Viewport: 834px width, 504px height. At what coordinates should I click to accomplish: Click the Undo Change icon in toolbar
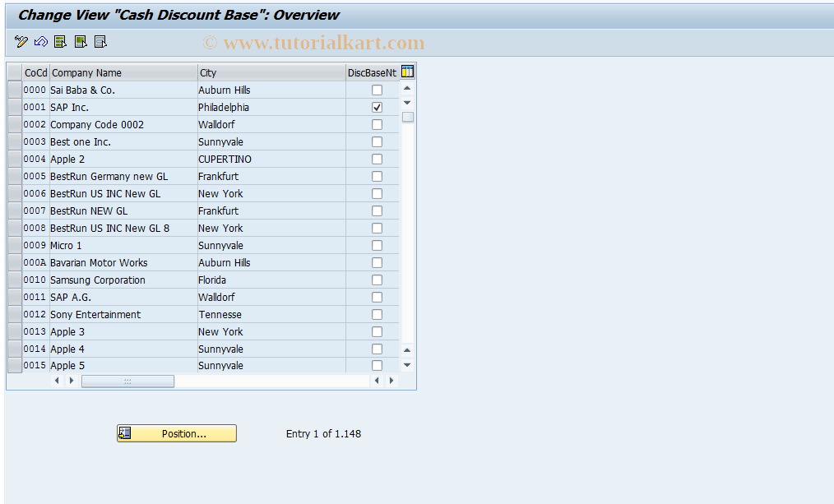[x=41, y=41]
